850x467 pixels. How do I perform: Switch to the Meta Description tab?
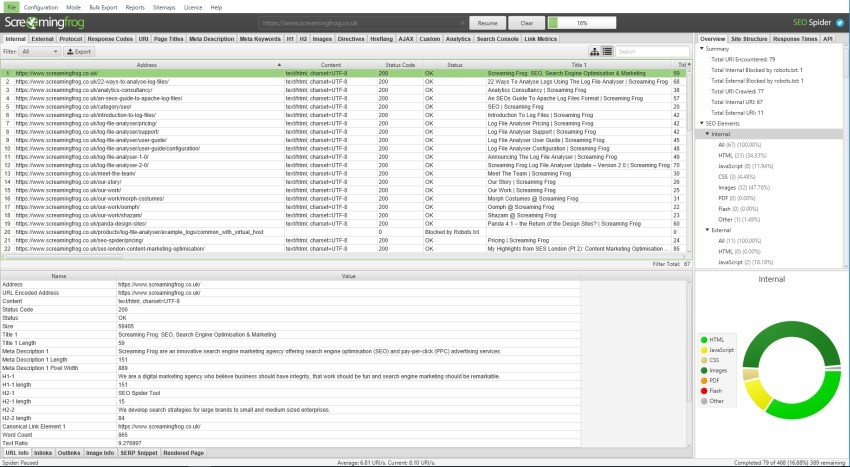tap(211, 39)
